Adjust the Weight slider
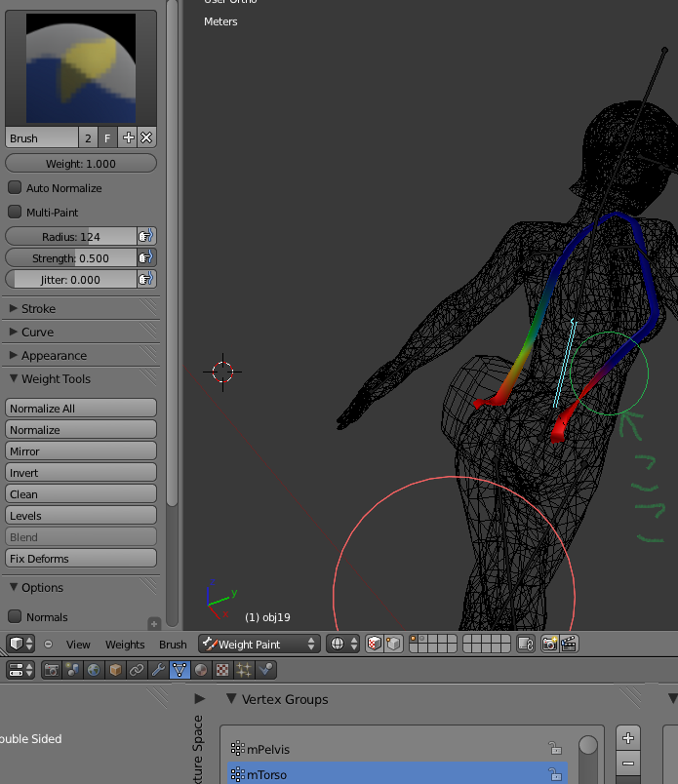 pos(81,164)
